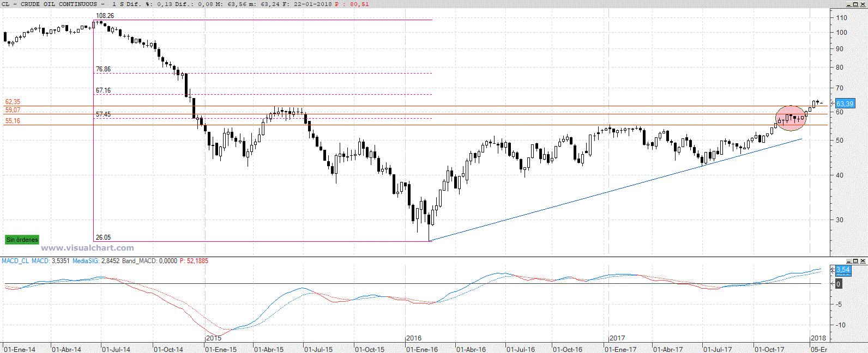Close the crude oil chart pane
The width and height of the screenshot is (868, 353).
point(864,4)
